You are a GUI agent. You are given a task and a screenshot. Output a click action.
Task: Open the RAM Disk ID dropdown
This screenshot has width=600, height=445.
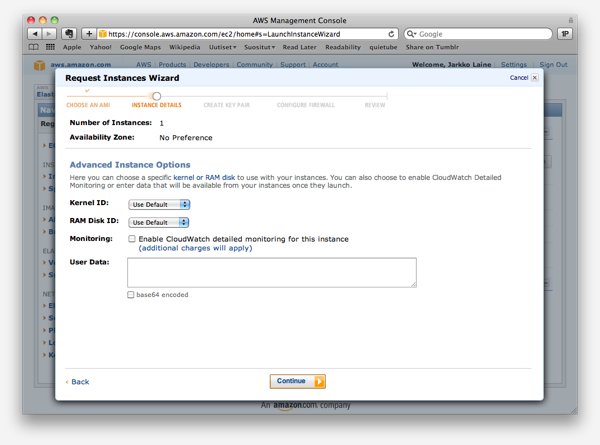pos(159,222)
